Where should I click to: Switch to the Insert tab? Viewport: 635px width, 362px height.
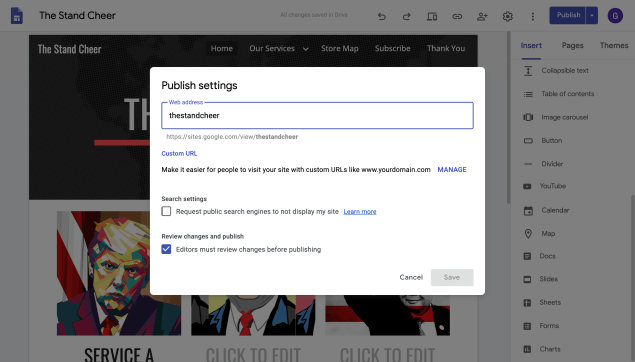coord(531,45)
